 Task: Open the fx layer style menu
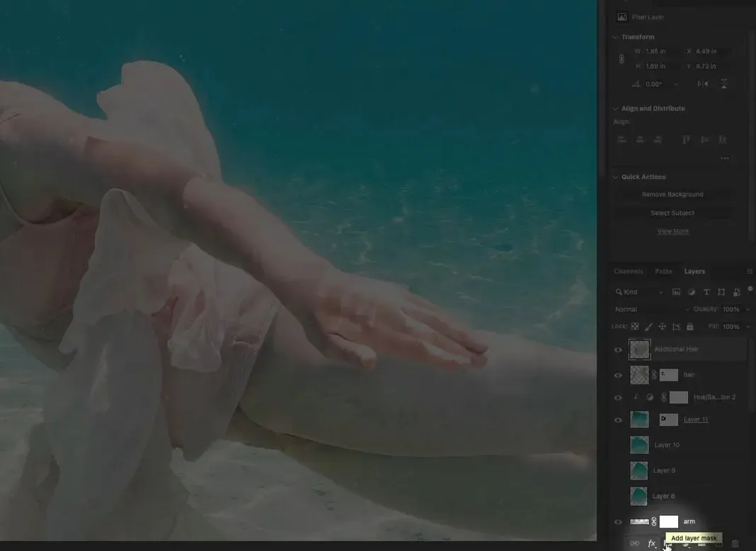(x=652, y=543)
